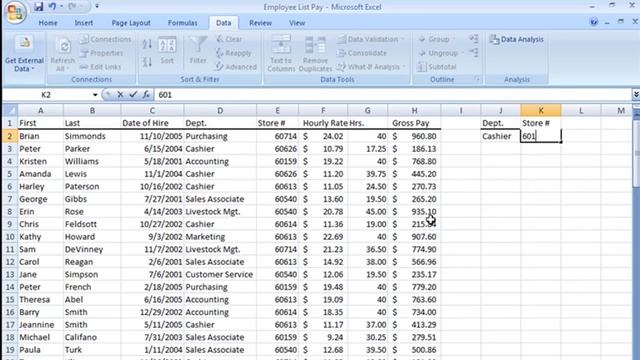Select the Date of Hire header cell

tap(152, 123)
